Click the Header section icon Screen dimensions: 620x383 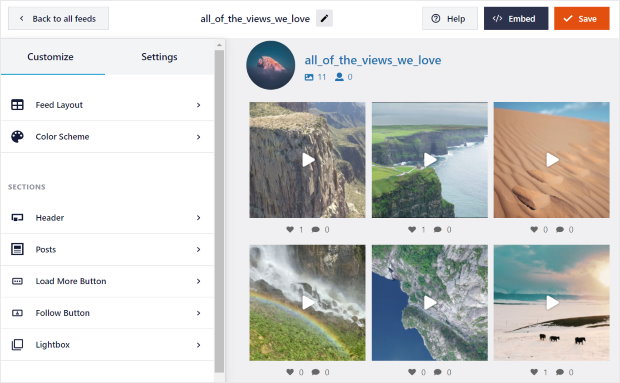tap(17, 218)
